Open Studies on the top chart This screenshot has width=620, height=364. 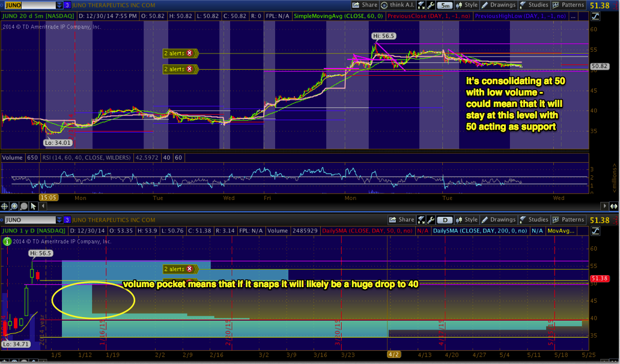[x=533, y=5]
